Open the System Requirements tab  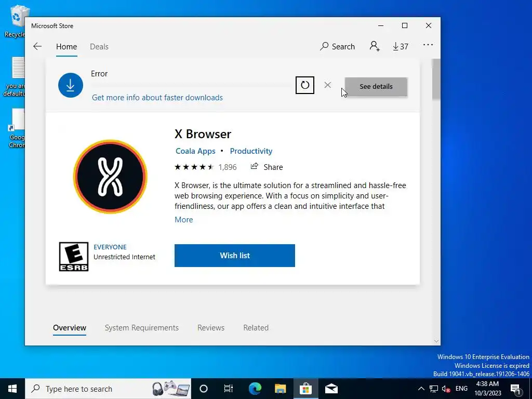pos(141,328)
